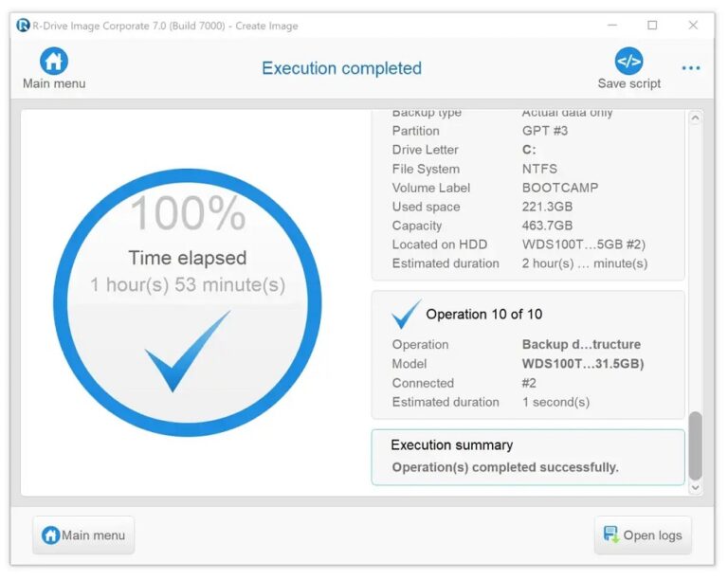Maximize the R-Drive Image window

click(652, 26)
